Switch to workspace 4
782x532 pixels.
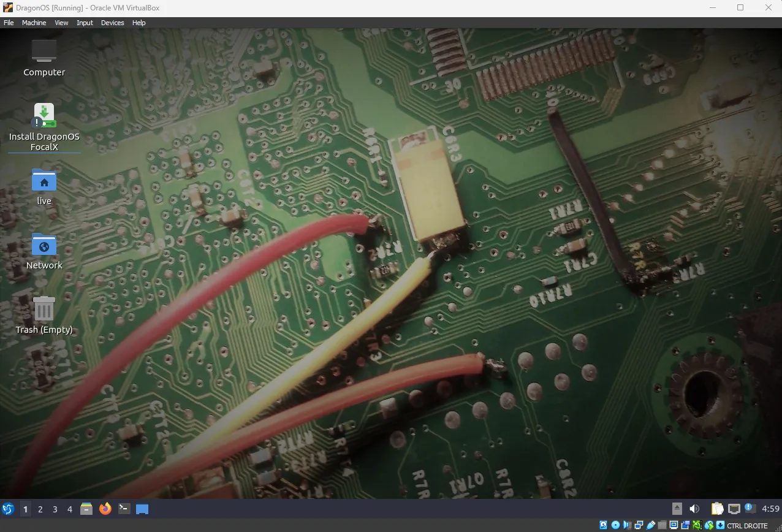[70, 509]
